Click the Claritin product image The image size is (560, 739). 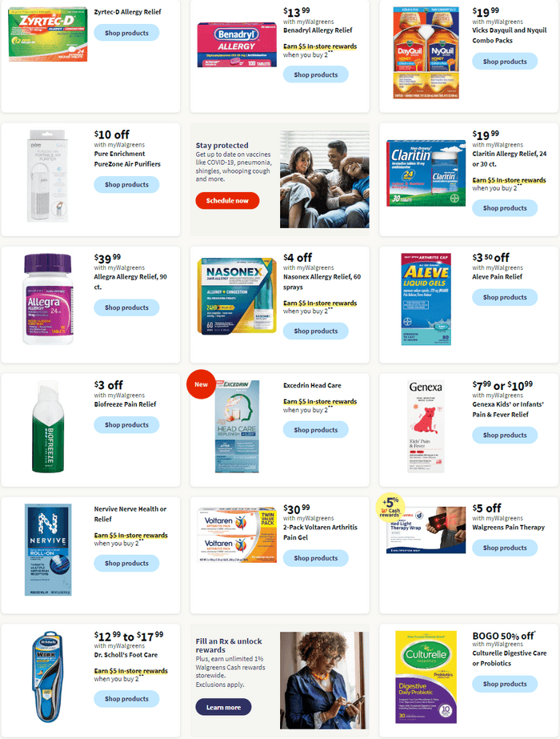[x=426, y=173]
